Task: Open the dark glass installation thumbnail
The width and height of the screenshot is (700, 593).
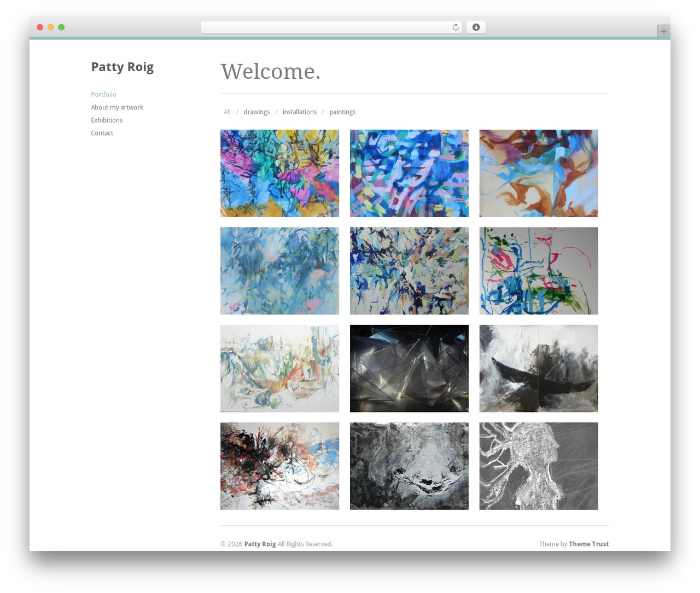Action: pyautogui.click(x=409, y=369)
